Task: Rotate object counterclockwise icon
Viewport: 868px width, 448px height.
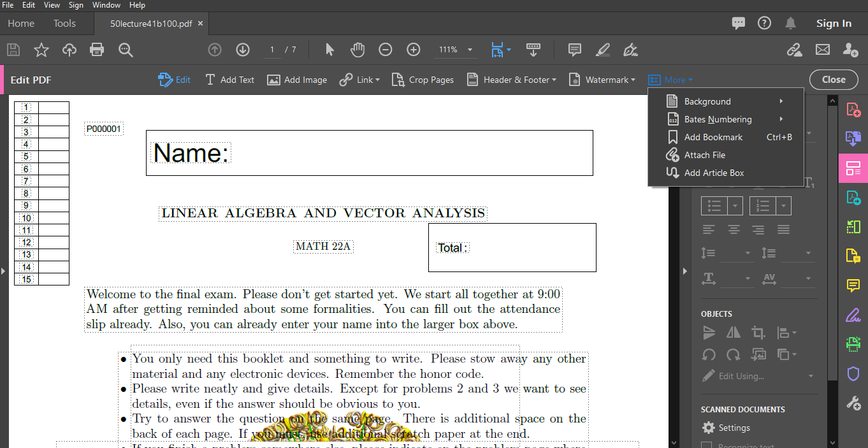Action: pos(709,355)
